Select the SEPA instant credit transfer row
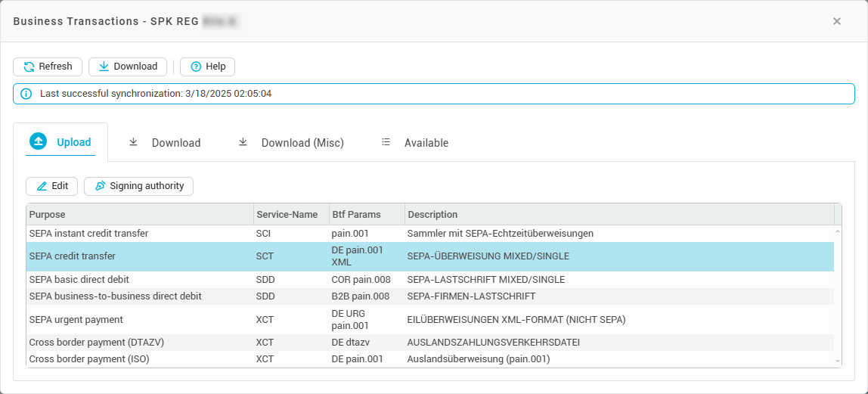This screenshot has height=394, width=868. (430, 234)
